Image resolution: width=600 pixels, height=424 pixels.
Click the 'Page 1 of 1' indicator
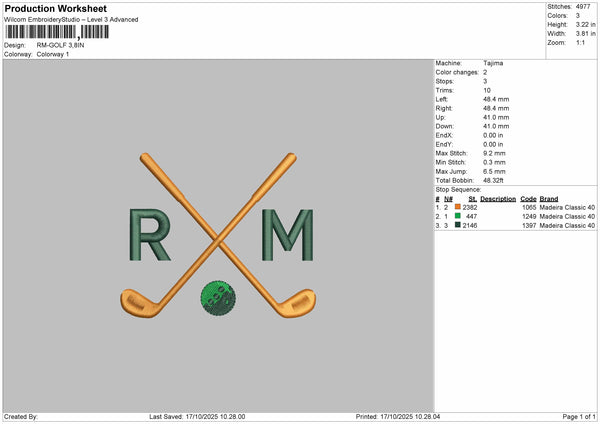click(x=579, y=417)
